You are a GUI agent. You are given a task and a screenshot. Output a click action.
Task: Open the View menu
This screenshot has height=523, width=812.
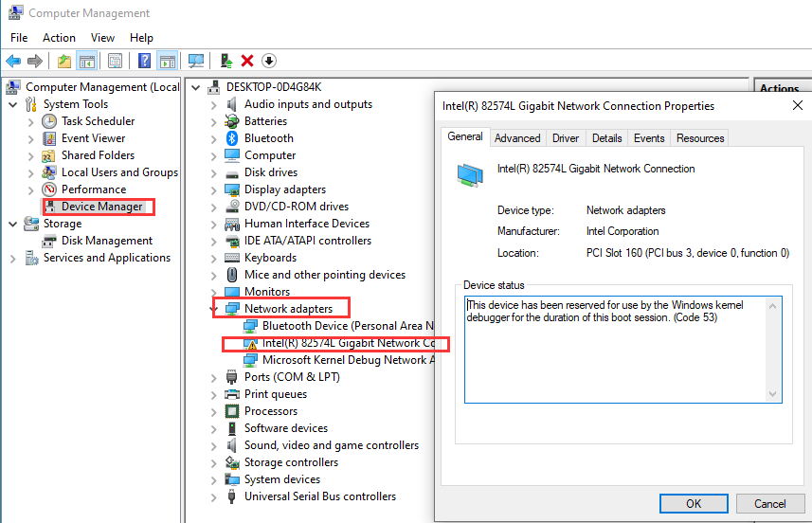tap(102, 38)
